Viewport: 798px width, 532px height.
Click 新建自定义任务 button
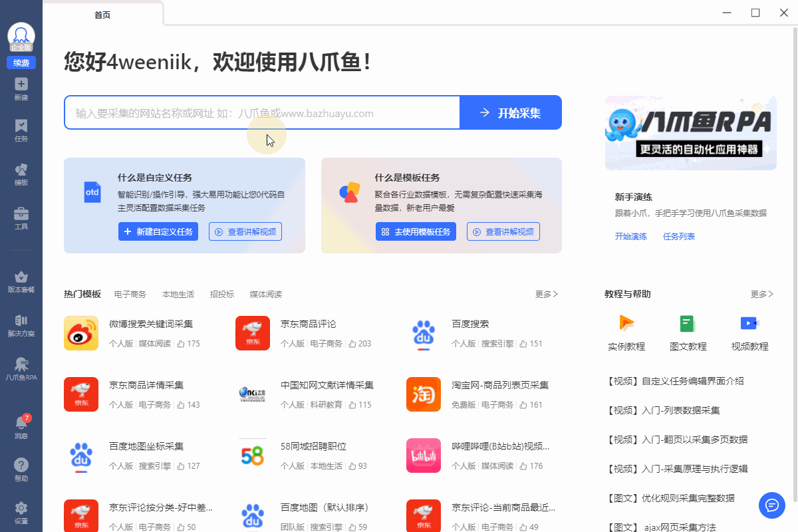click(x=158, y=231)
